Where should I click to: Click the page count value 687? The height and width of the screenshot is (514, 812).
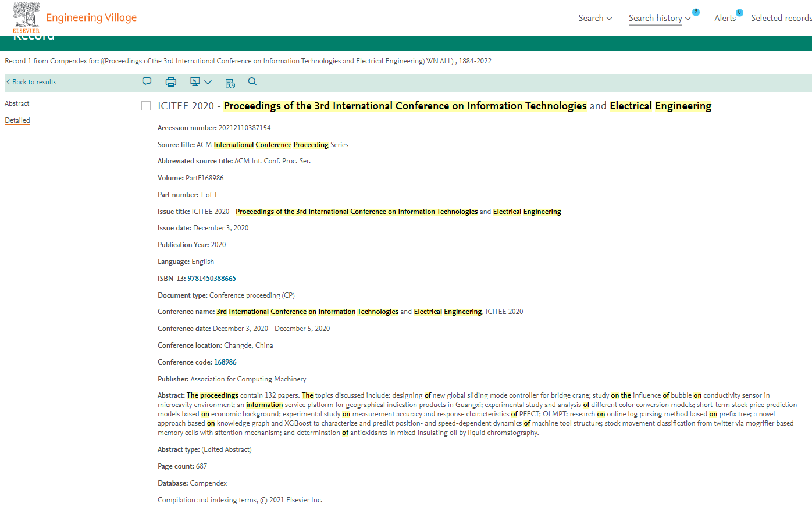[201, 466]
